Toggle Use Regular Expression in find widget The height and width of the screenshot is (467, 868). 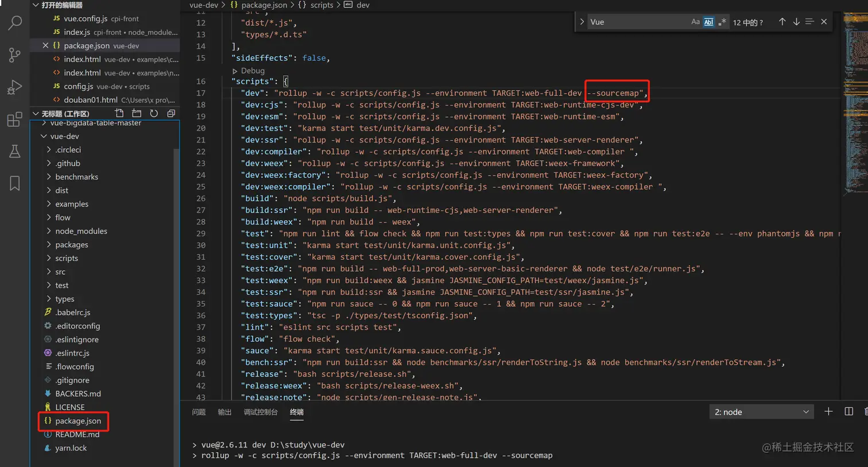click(x=722, y=22)
